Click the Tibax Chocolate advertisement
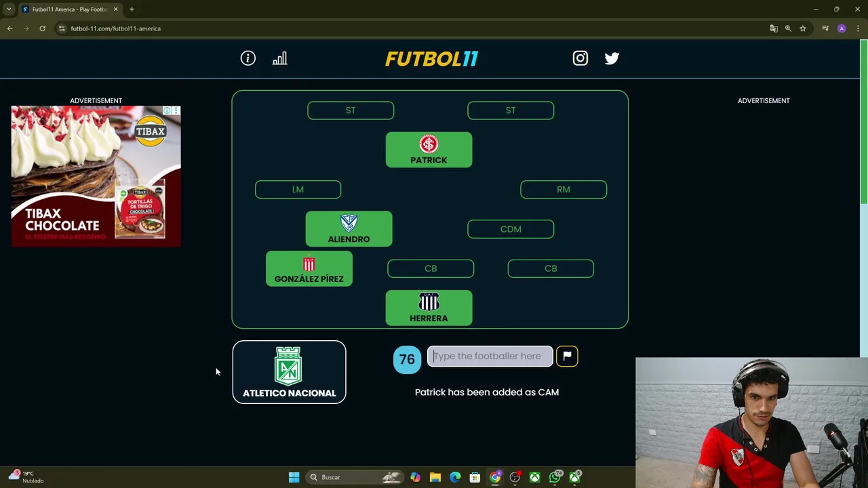This screenshot has width=868, height=488. pyautogui.click(x=96, y=176)
